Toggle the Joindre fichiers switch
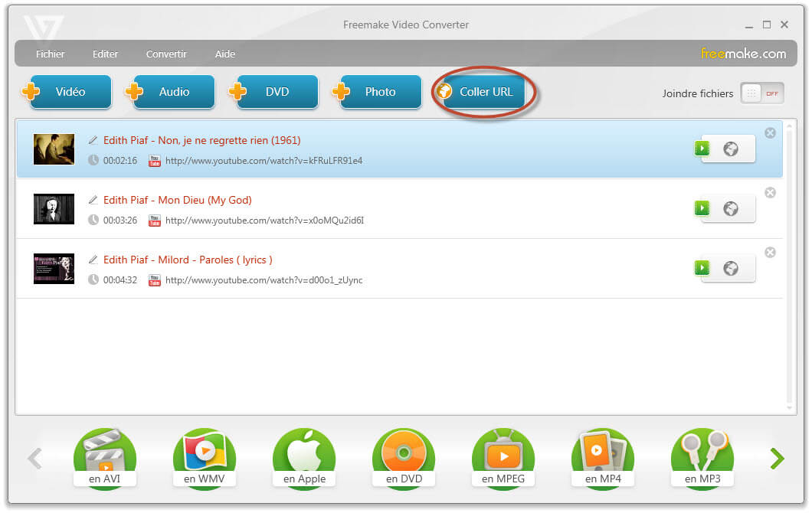This screenshot has width=812, height=513. (x=761, y=93)
